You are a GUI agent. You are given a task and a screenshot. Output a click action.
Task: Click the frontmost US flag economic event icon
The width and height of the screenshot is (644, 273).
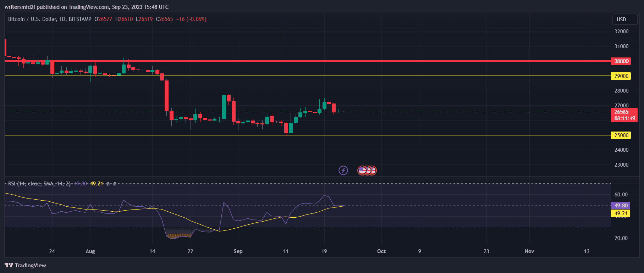[x=362, y=171]
